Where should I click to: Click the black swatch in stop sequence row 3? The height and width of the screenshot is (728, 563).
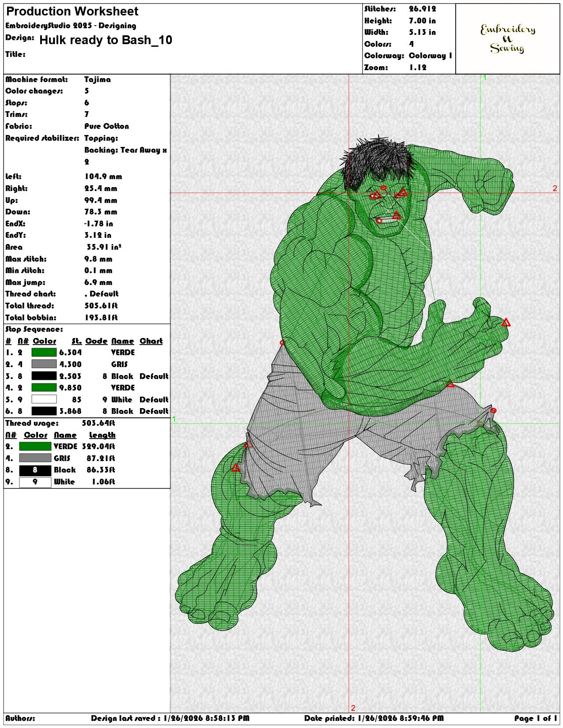(x=44, y=376)
